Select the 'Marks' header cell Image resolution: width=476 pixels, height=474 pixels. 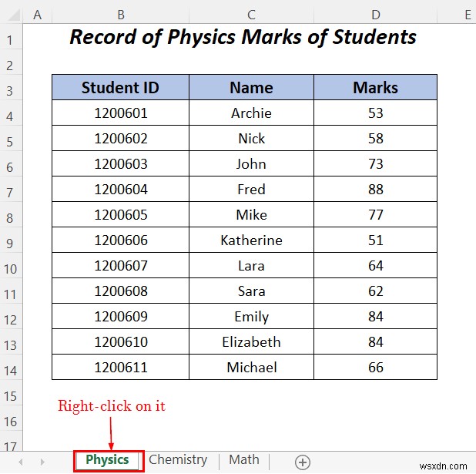click(376, 88)
